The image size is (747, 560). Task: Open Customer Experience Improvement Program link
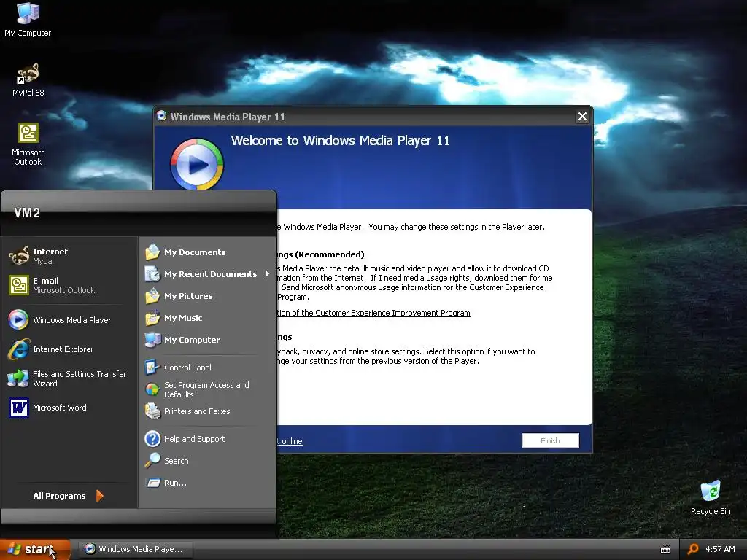point(373,313)
